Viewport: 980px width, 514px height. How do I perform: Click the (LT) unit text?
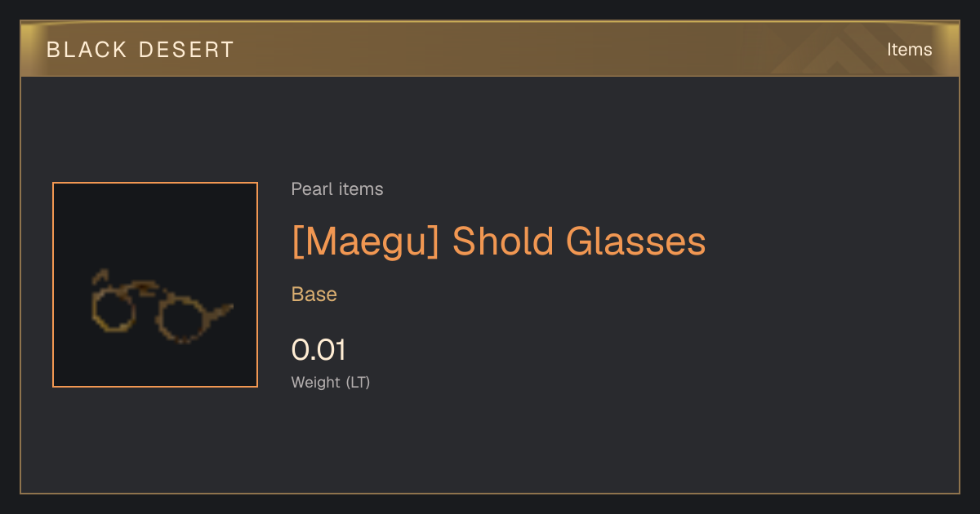tap(358, 382)
